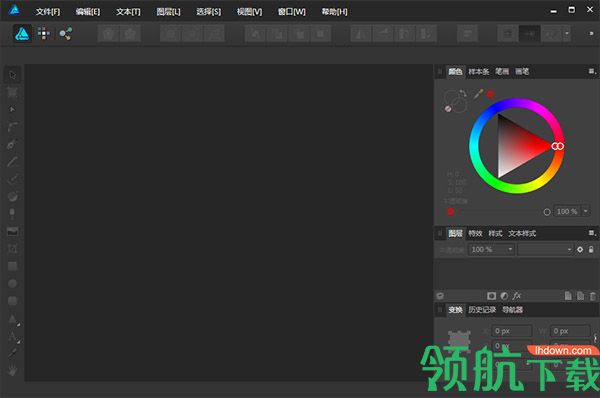The width and height of the screenshot is (600, 398).
Task: Select the Color Picker tool in toolbox
Action: pyautogui.click(x=12, y=353)
